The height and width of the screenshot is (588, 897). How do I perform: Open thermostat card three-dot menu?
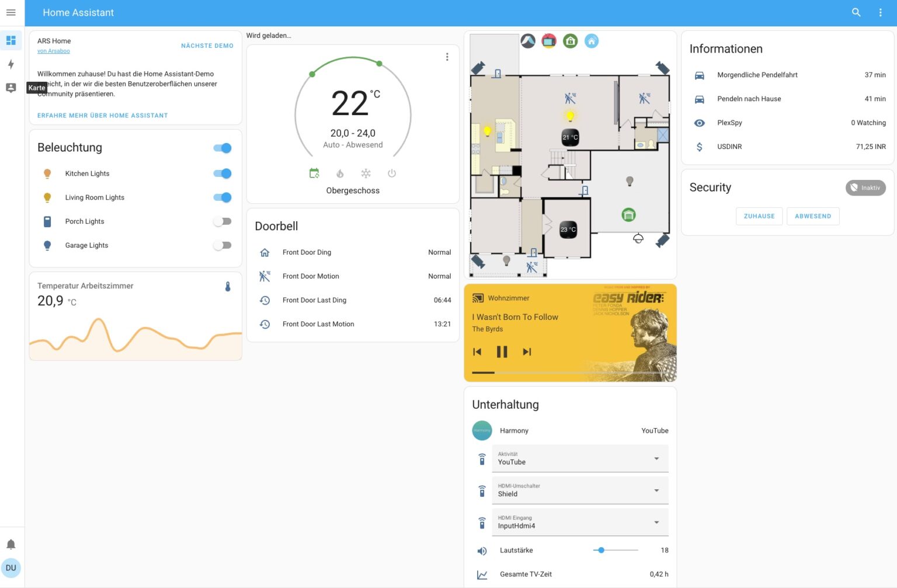click(x=447, y=57)
